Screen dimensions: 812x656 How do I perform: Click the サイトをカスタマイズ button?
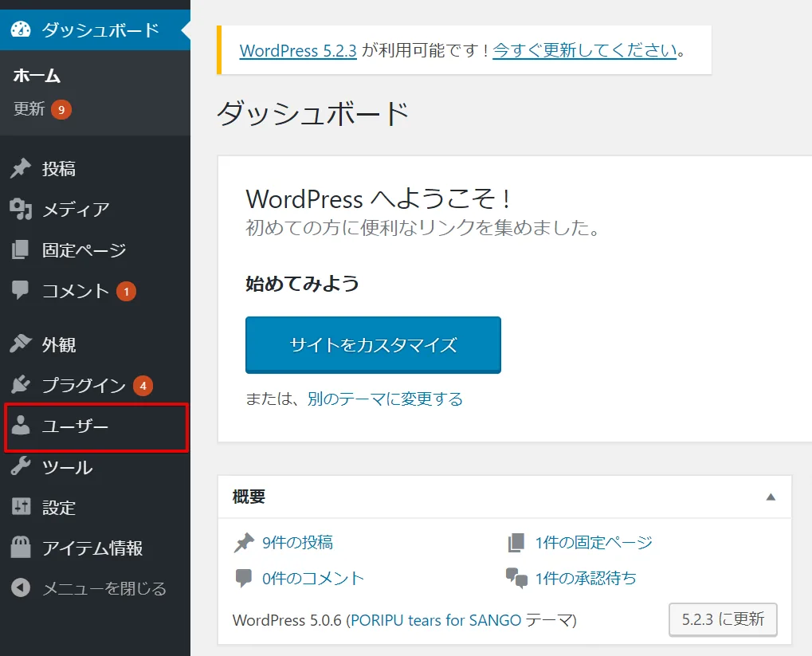pyautogui.click(x=373, y=344)
